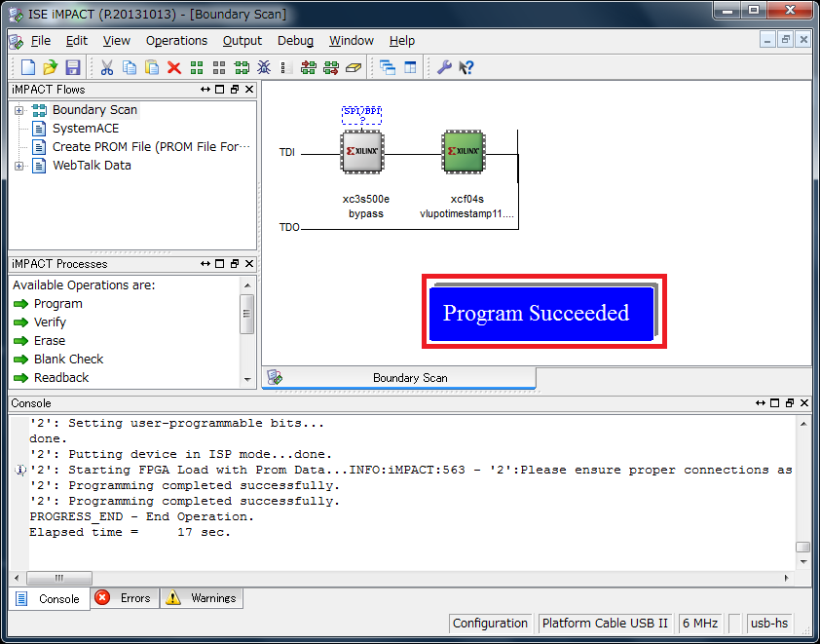The width and height of the screenshot is (820, 644).
Task: Click the chain icon with a right-pointing red arrow
Action: (331, 67)
